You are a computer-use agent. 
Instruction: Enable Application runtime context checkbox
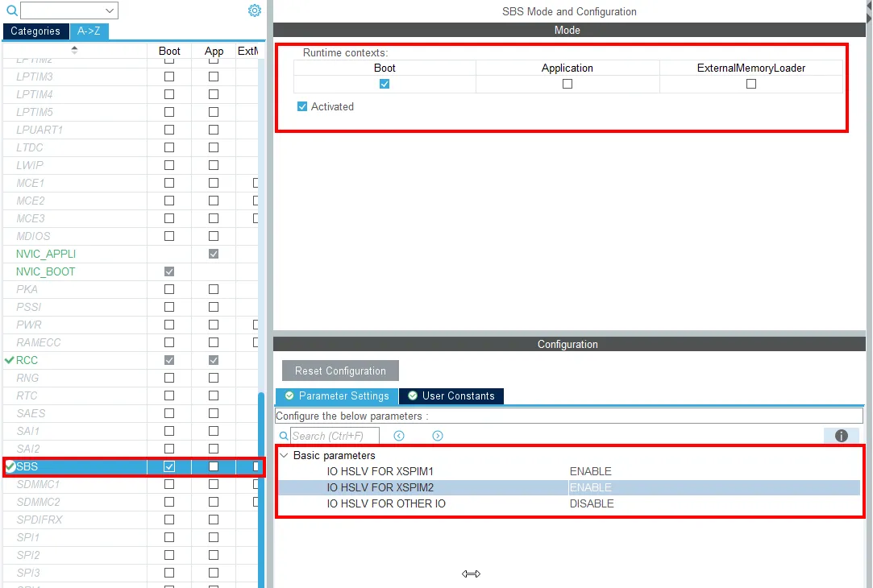pos(567,84)
